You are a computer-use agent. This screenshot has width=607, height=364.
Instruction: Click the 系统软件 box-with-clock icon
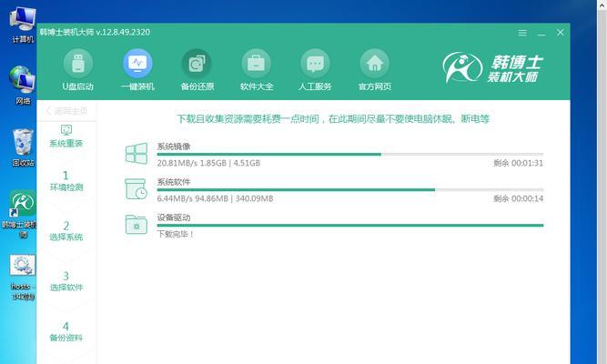pos(136,189)
